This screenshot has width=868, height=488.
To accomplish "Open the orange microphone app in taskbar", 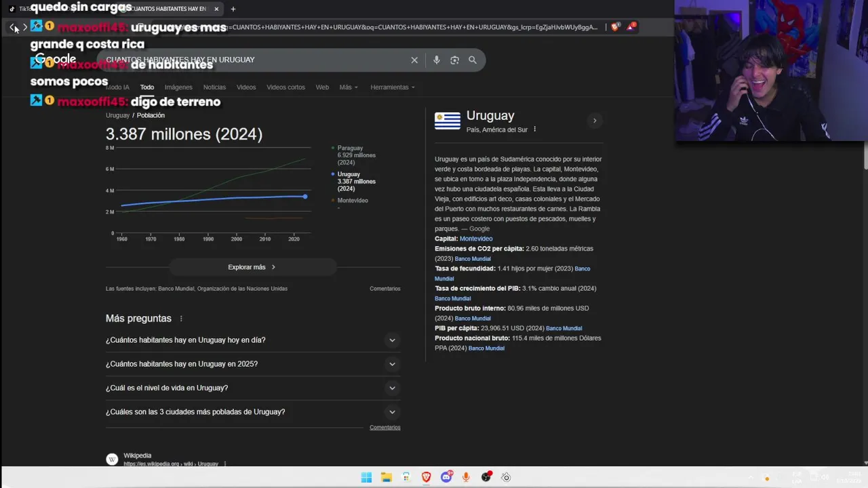I will 466,477.
